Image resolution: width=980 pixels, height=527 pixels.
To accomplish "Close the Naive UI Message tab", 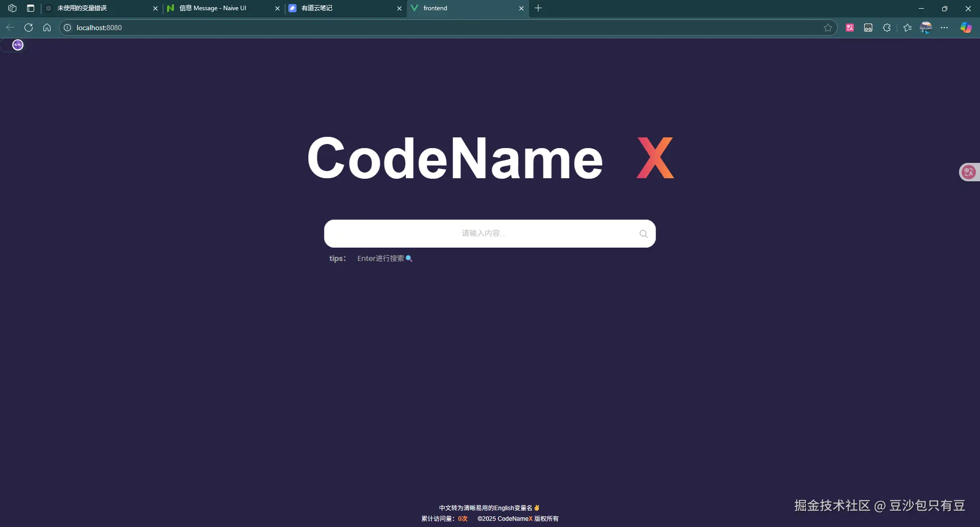I will click(278, 8).
